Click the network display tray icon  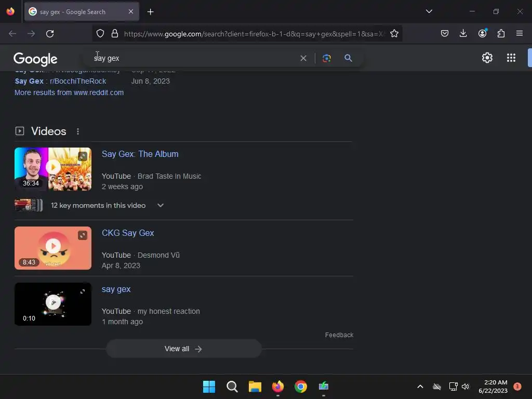click(453, 387)
